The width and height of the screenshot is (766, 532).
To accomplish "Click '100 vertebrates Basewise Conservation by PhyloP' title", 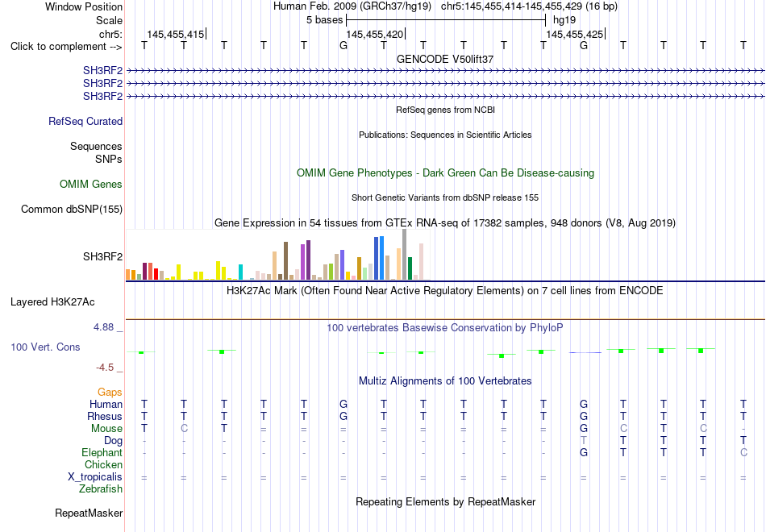I will pos(445,328).
